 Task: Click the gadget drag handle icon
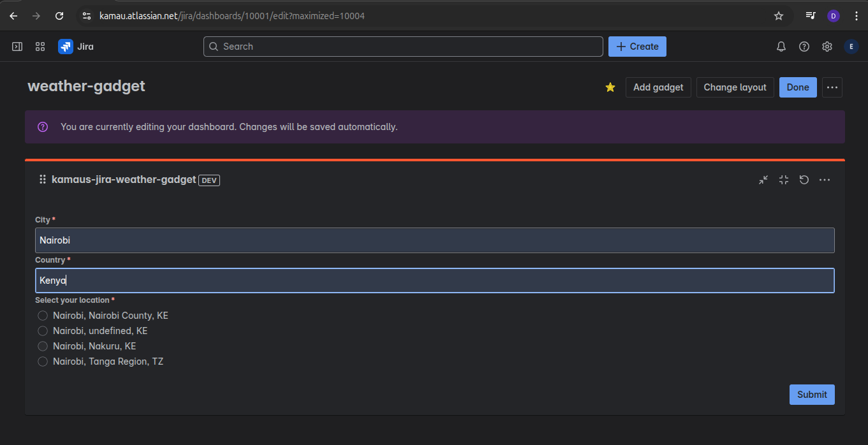click(x=43, y=180)
